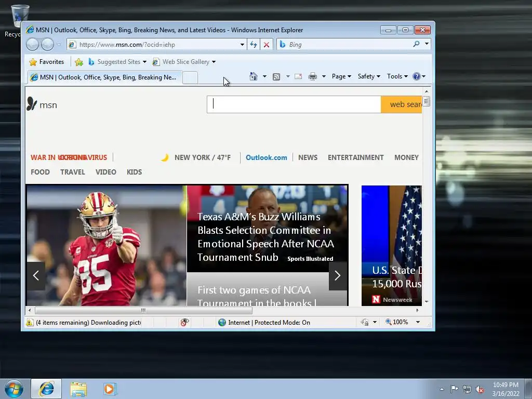This screenshot has width=532, height=399.
Task: Expand the Print options dropdown arrow
Action: [324, 76]
